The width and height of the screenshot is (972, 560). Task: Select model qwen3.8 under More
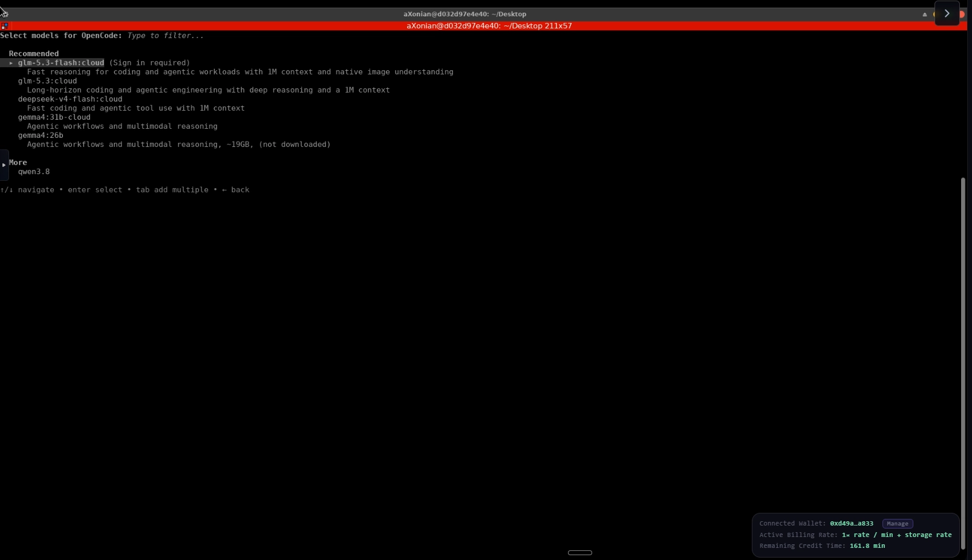click(34, 172)
